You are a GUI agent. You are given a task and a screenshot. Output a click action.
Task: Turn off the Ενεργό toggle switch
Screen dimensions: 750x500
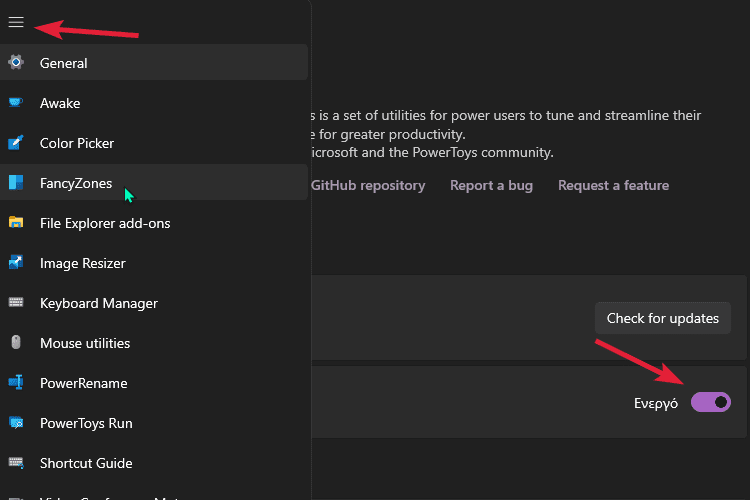(x=710, y=402)
